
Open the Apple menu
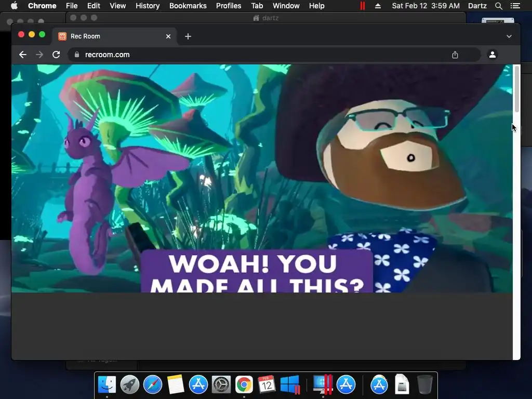coord(14,6)
